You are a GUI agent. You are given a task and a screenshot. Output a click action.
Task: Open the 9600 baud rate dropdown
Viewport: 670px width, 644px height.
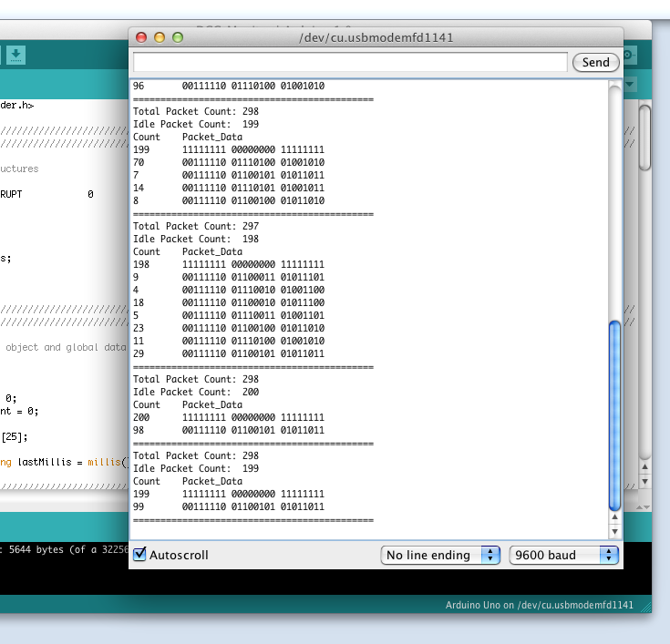563,555
